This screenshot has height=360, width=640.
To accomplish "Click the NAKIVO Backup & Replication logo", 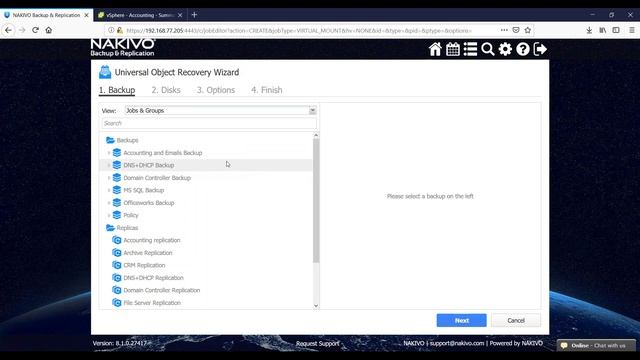I will point(123,47).
